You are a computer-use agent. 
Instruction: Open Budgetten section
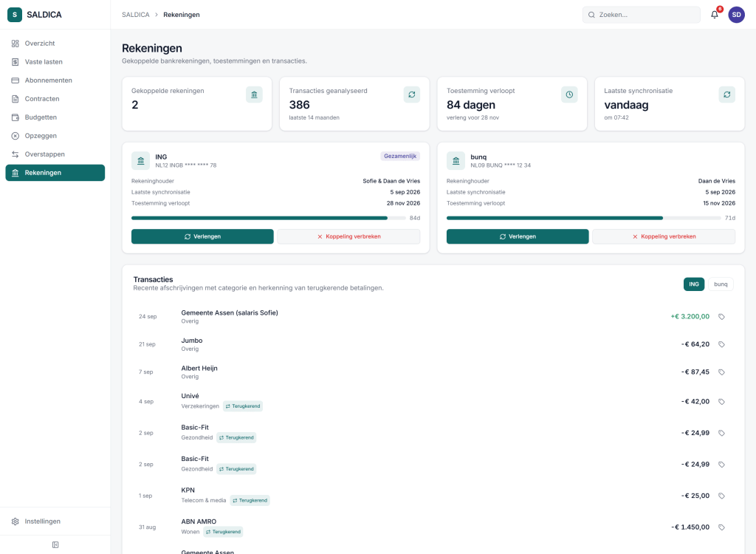point(55,117)
